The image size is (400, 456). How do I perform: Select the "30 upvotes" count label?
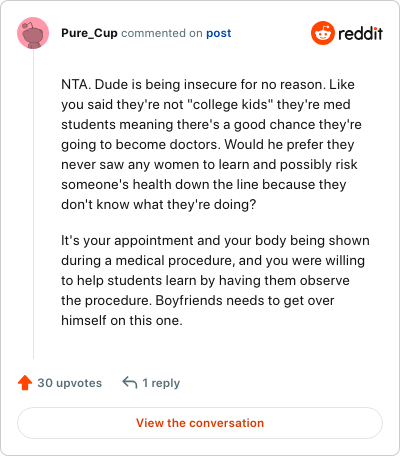click(70, 383)
